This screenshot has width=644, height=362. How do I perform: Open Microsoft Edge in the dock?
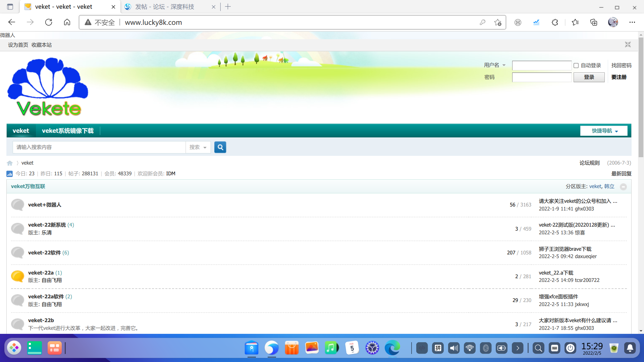coord(392,348)
